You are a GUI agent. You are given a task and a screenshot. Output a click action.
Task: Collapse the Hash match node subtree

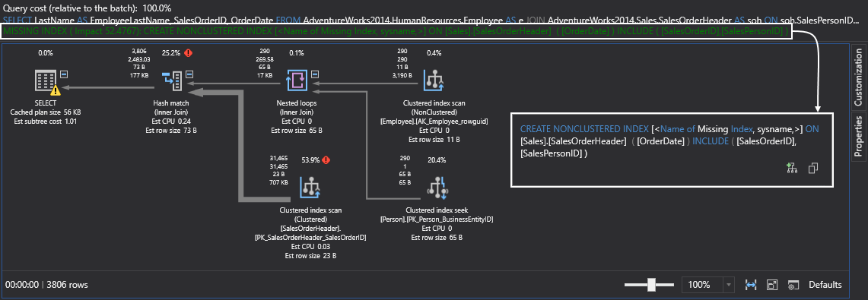pos(189,74)
